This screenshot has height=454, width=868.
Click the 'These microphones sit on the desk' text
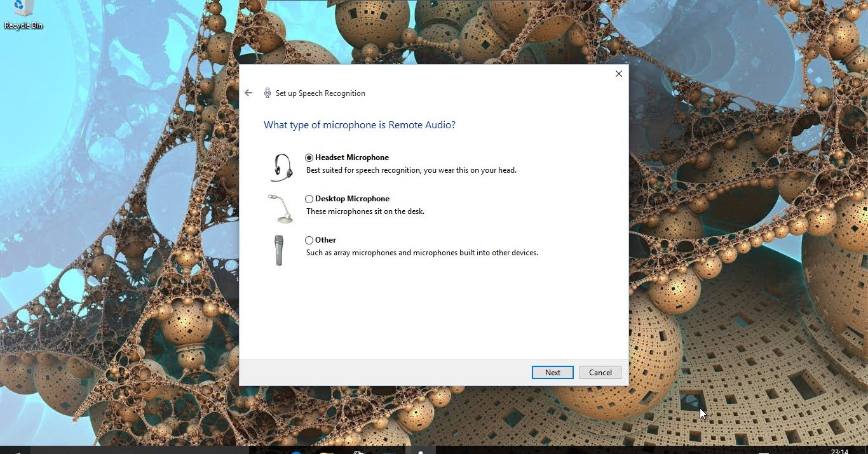point(365,211)
